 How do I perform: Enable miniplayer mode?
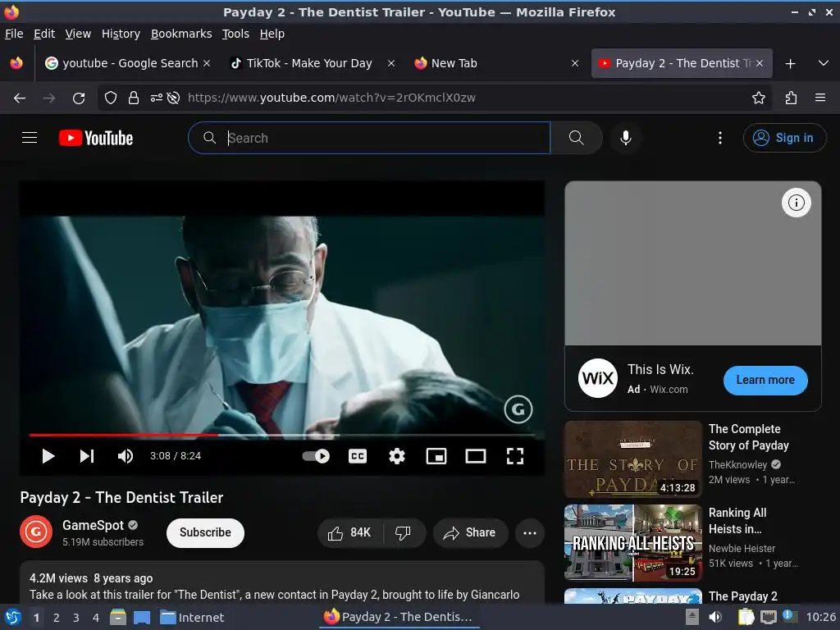436,456
